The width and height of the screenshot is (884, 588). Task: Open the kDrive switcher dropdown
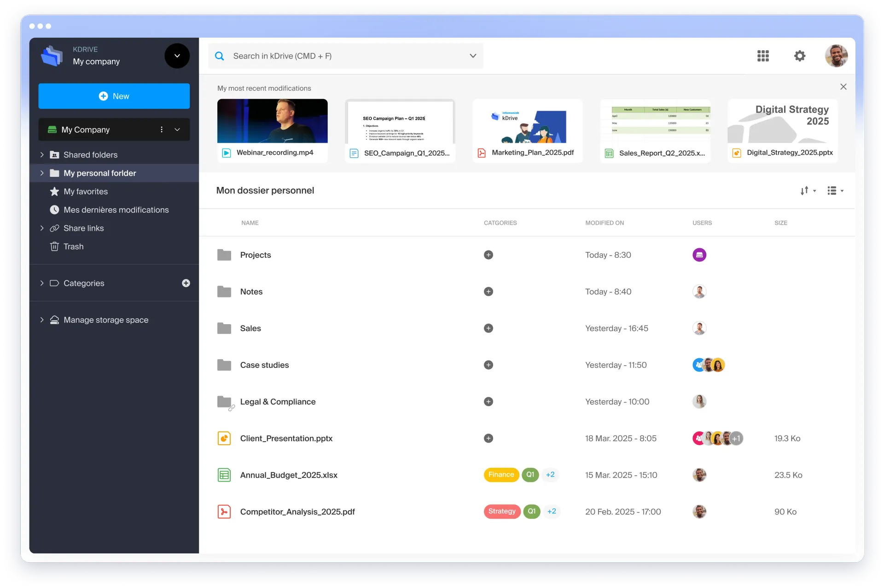coord(177,56)
